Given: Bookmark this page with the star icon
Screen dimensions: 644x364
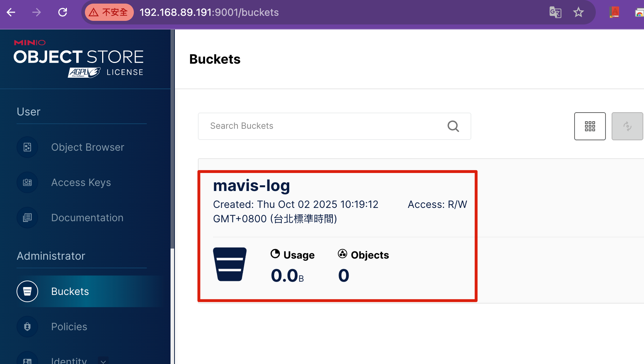Looking at the screenshot, I should 578,12.
